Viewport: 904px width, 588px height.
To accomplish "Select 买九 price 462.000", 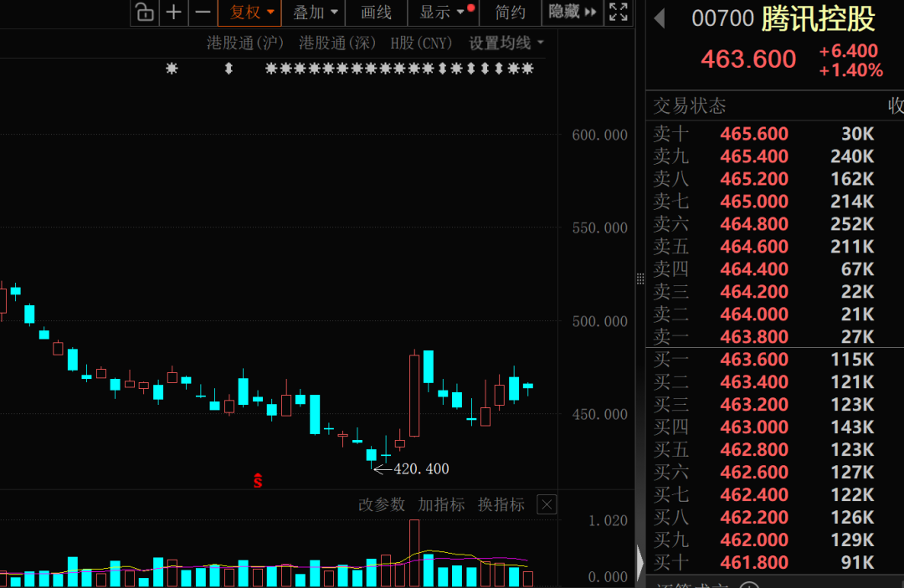I will click(x=754, y=539).
